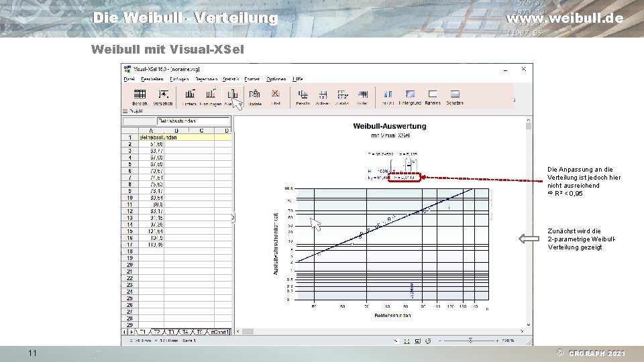The image size is (644, 362).
Task: Open the Optionen menu
Action: pyautogui.click(x=276, y=79)
